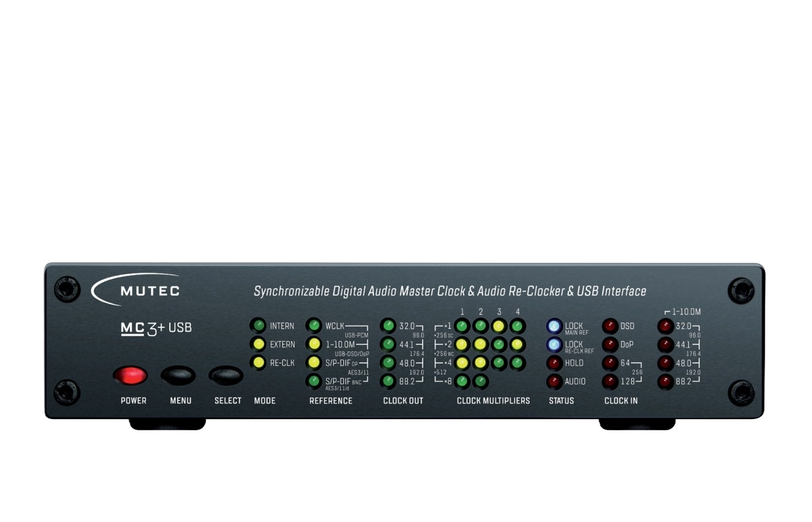Click the DoP Clock In LED

click(610, 344)
